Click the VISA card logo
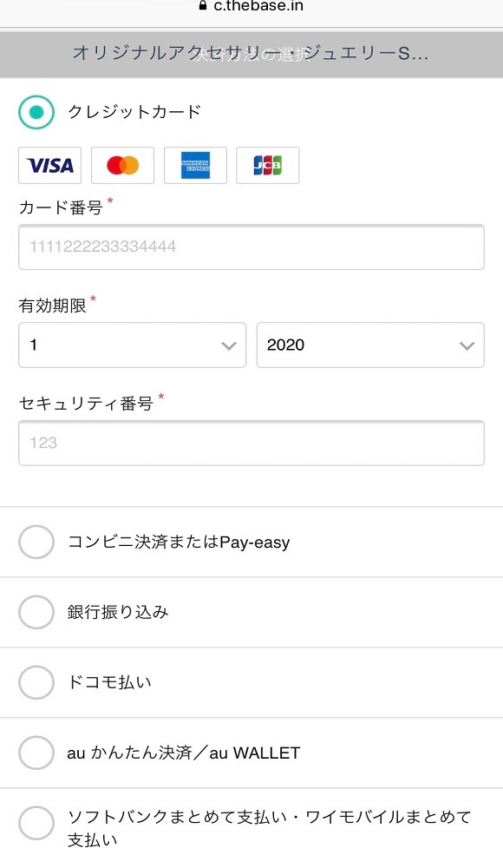The width and height of the screenshot is (503, 868). (x=49, y=165)
